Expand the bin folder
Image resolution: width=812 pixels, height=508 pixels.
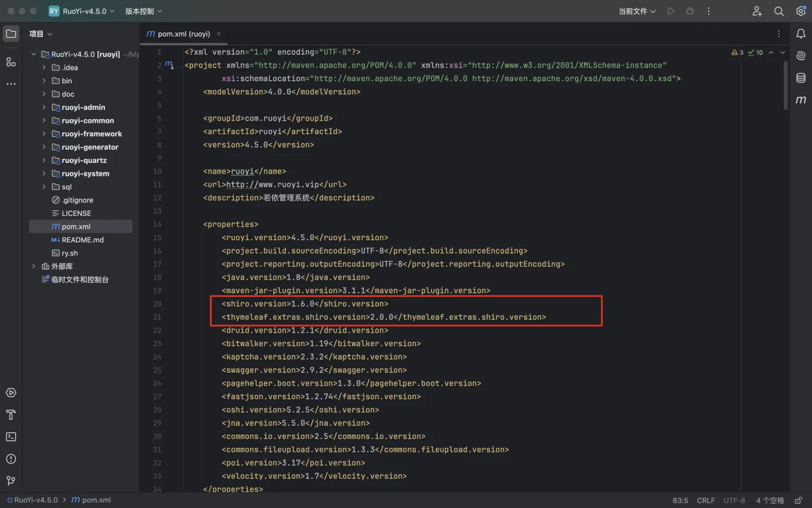pyautogui.click(x=44, y=81)
